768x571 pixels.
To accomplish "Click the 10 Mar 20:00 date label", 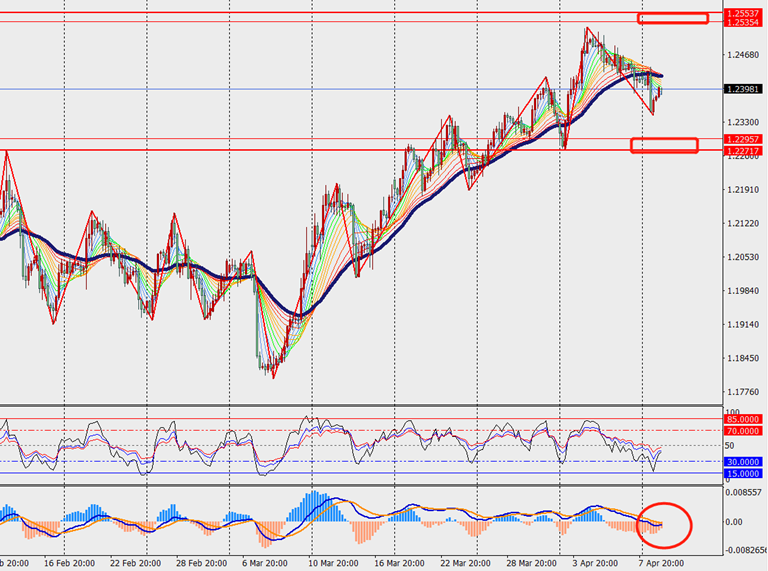I will point(333,563).
